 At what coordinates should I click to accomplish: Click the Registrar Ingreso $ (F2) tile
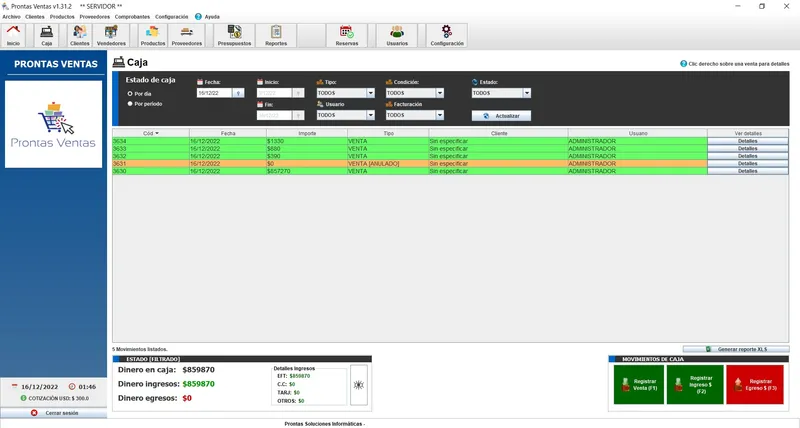pos(695,385)
